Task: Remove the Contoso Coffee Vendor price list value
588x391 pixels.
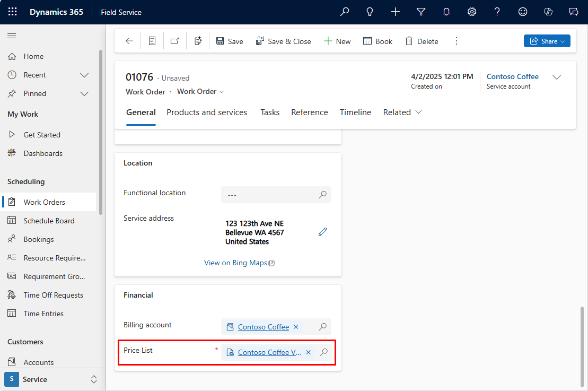Action: (x=308, y=352)
